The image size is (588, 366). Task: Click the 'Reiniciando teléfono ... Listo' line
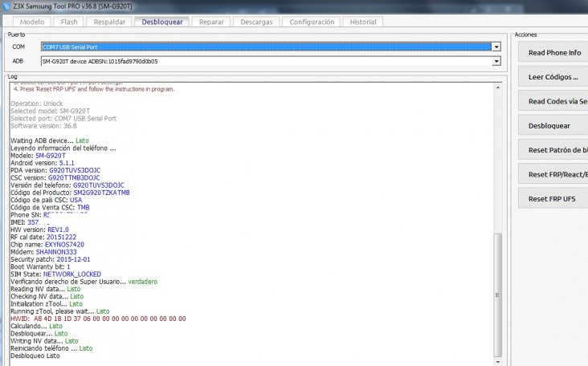tap(51, 348)
